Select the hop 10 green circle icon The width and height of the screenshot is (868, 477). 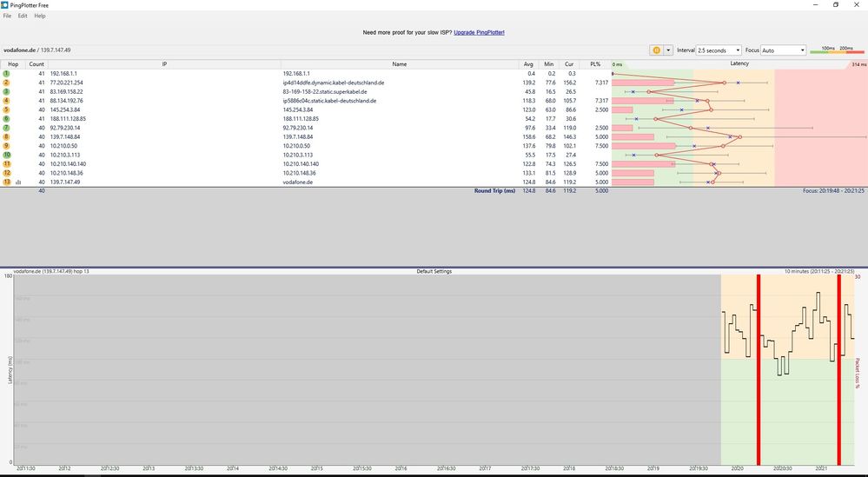[x=7, y=155]
